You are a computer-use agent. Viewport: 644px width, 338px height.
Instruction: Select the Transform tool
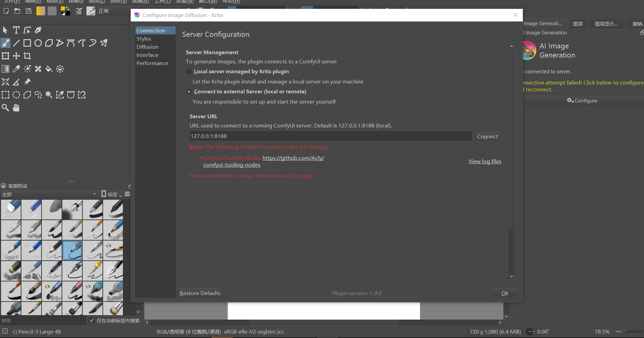click(x=5, y=56)
